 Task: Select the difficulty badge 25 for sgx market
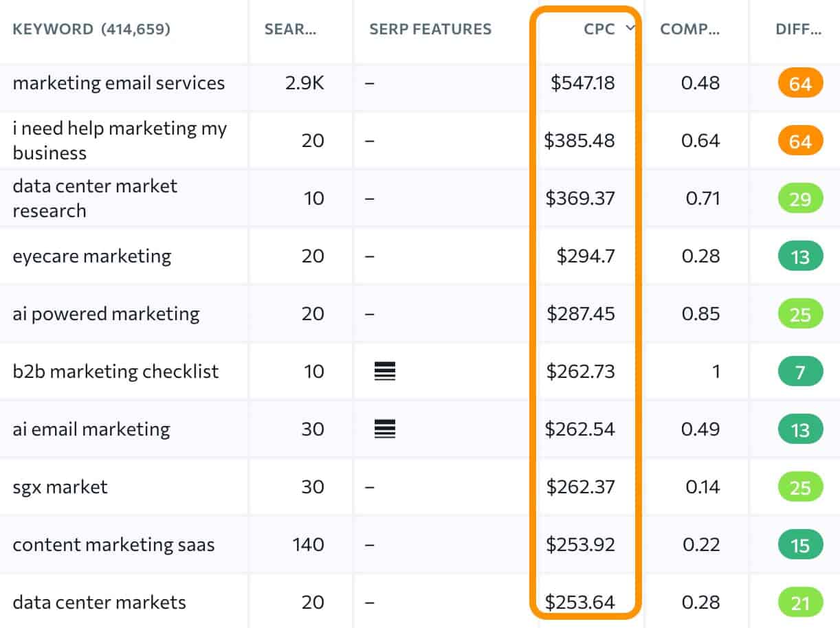coord(799,486)
